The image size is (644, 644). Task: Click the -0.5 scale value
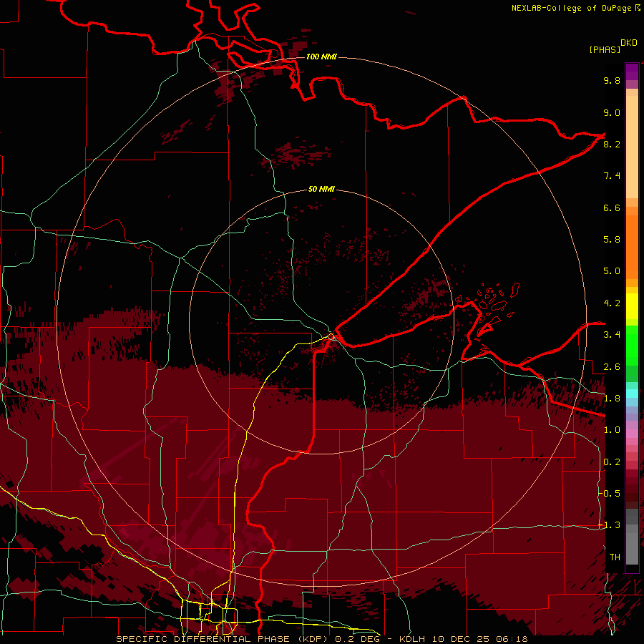pyautogui.click(x=609, y=494)
